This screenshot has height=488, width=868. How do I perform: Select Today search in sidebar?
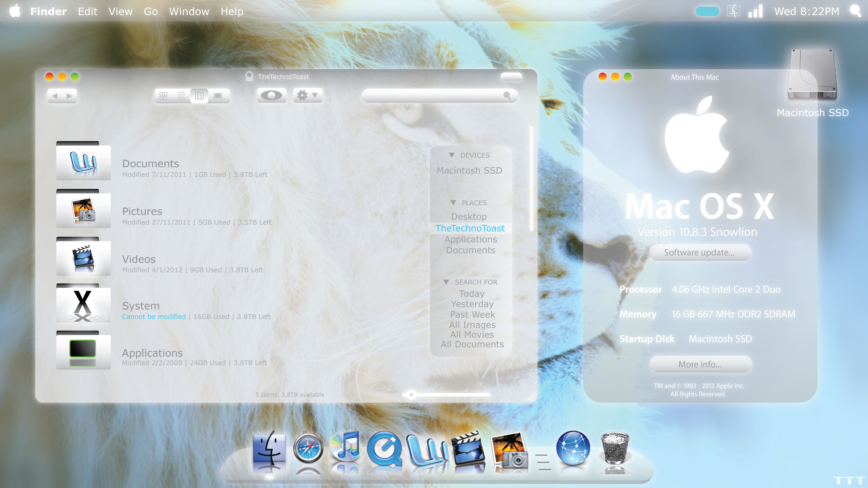coord(472,294)
